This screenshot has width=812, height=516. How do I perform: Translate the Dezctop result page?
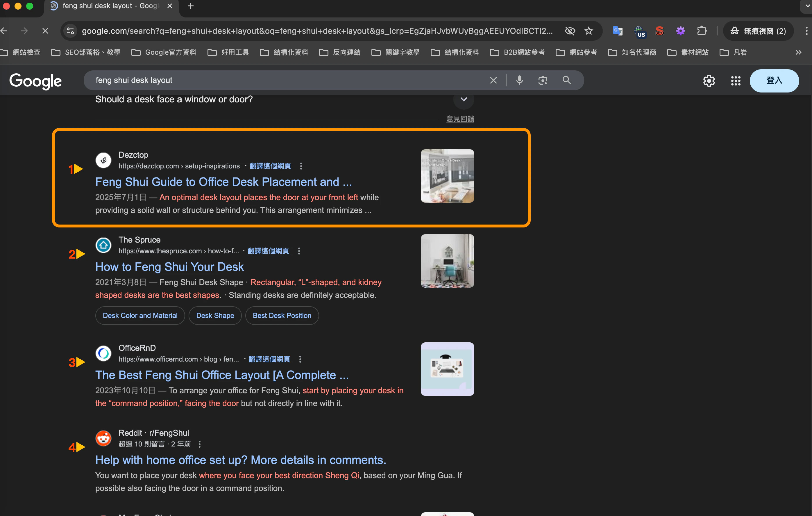click(x=270, y=166)
